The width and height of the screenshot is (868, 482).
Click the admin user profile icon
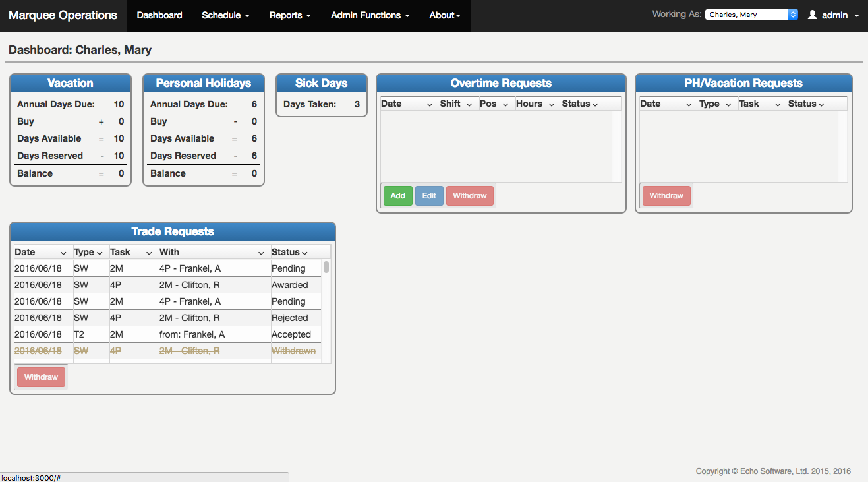[812, 15]
